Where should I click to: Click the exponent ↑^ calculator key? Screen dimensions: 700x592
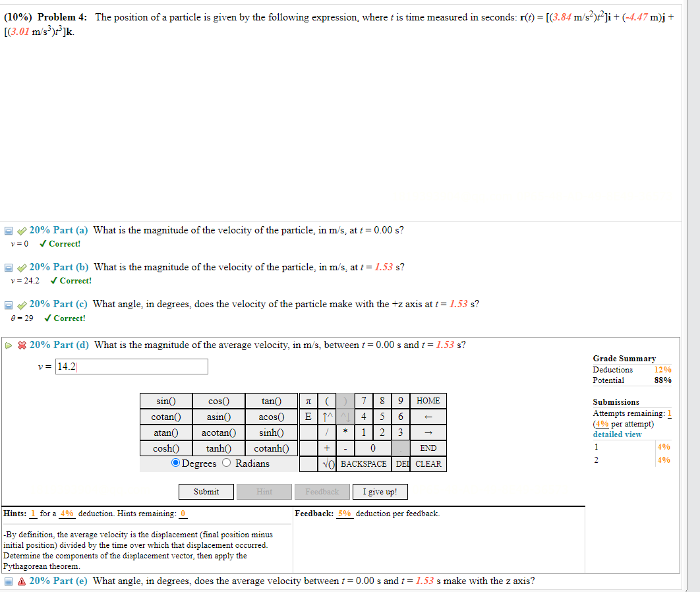(328, 416)
